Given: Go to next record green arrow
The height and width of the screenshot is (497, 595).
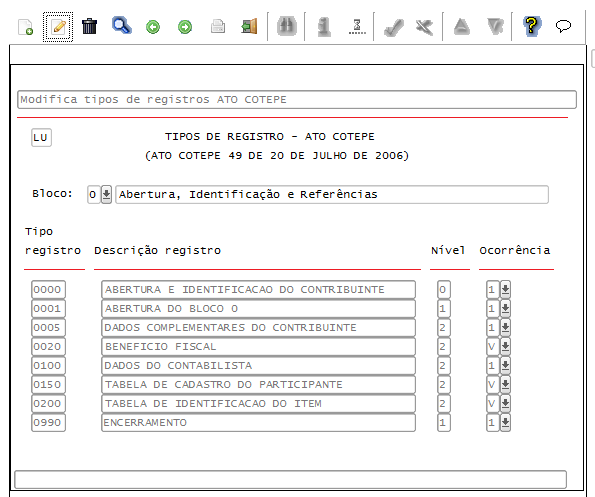Looking at the screenshot, I should [185, 27].
